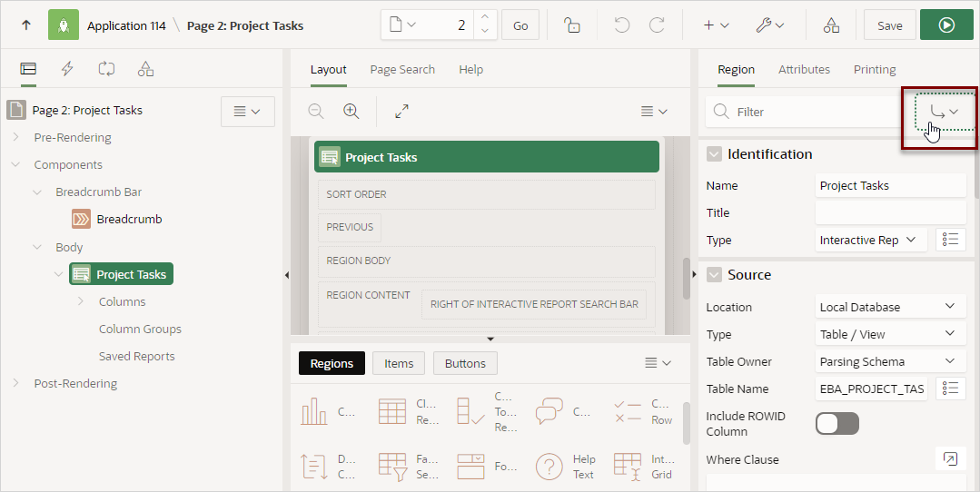
Task: Click the Comments speech bubble region icon
Action: (549, 411)
